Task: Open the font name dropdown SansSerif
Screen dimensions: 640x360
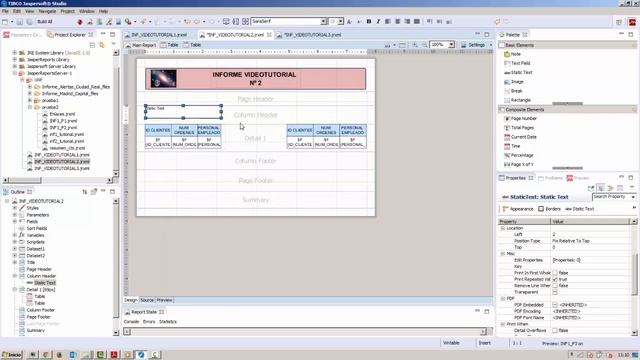Action: (323, 21)
